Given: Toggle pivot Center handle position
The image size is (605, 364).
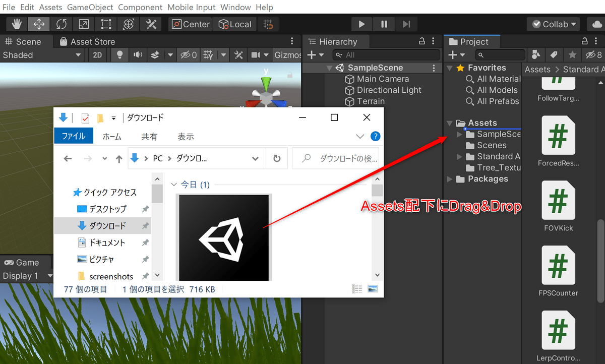Looking at the screenshot, I should 190,24.
